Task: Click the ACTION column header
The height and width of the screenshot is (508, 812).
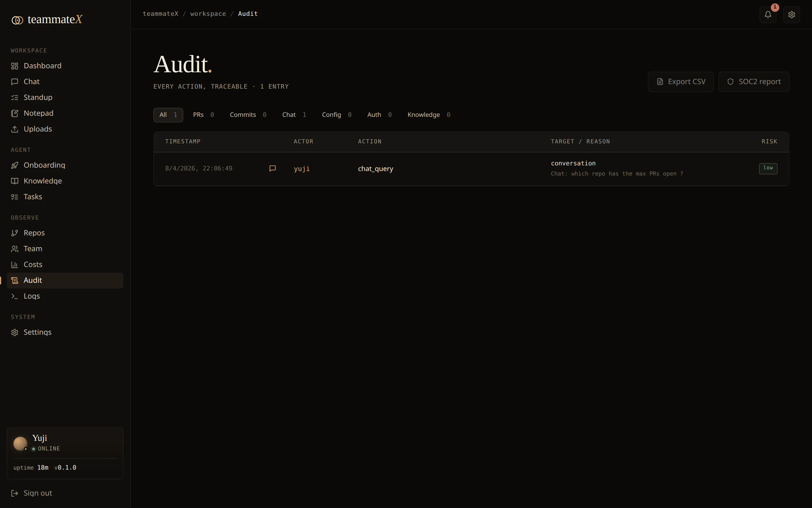Action: pyautogui.click(x=369, y=141)
